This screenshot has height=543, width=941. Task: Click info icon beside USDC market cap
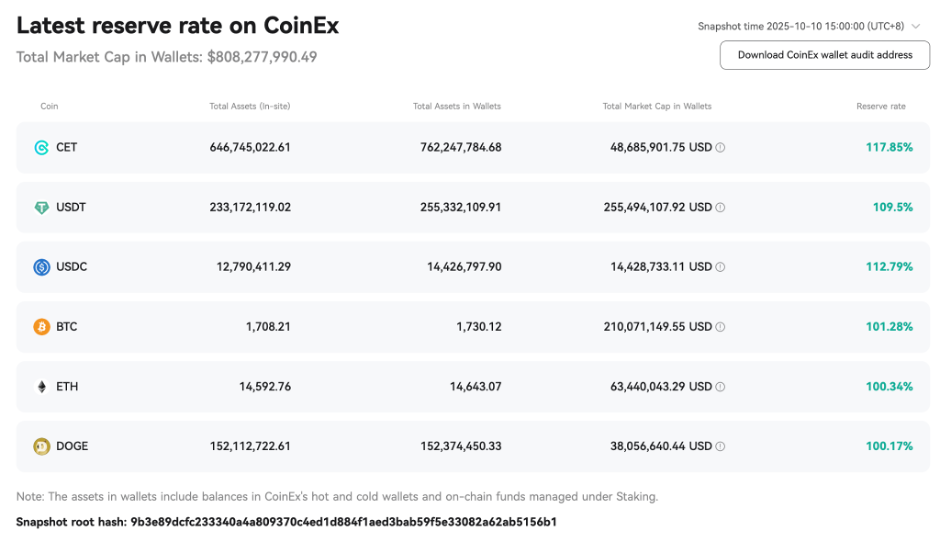pyautogui.click(x=720, y=267)
